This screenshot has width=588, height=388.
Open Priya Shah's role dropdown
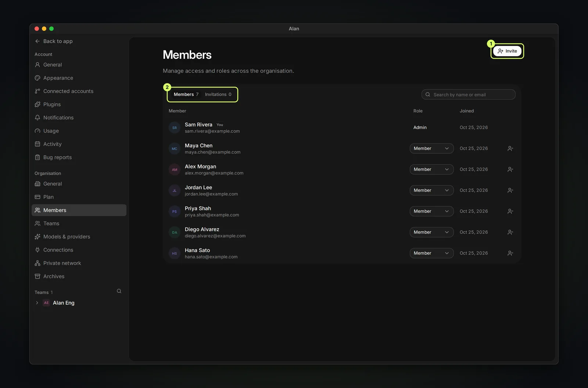431,211
